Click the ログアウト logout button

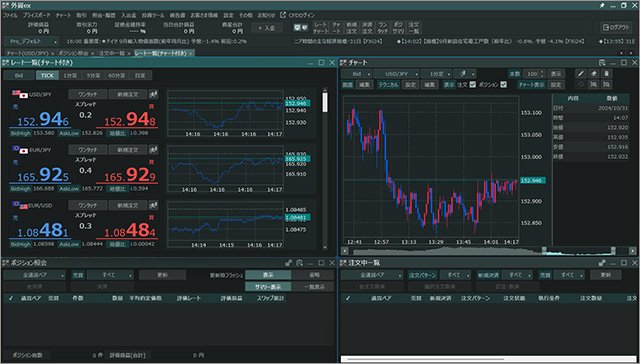coord(617,28)
